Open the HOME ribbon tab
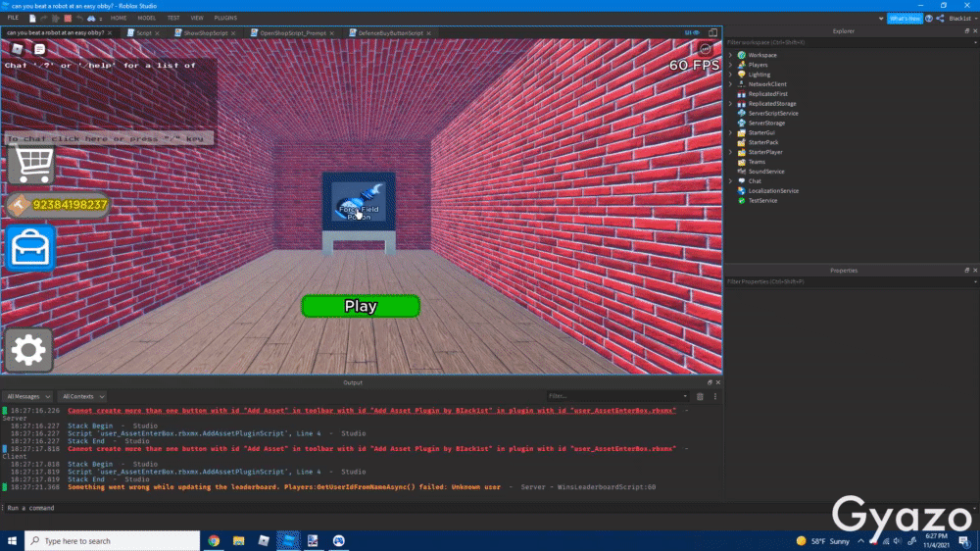The width and height of the screenshot is (980, 551). click(119, 18)
